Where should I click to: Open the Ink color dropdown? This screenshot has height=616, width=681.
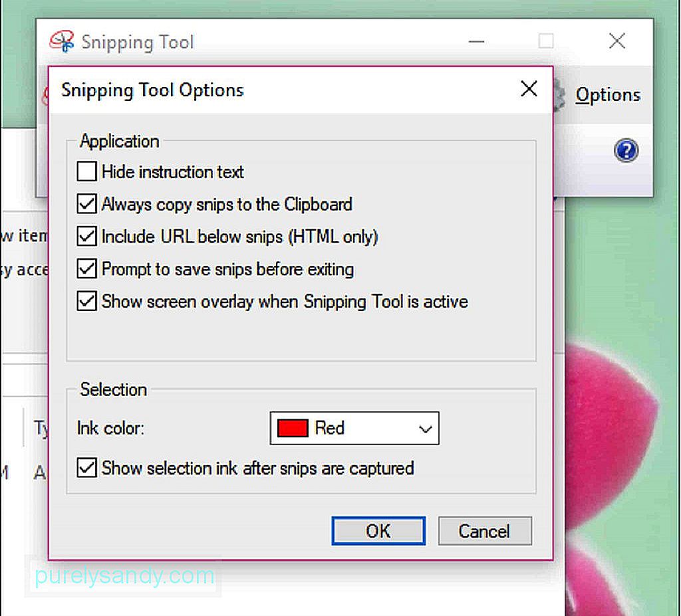point(354,428)
